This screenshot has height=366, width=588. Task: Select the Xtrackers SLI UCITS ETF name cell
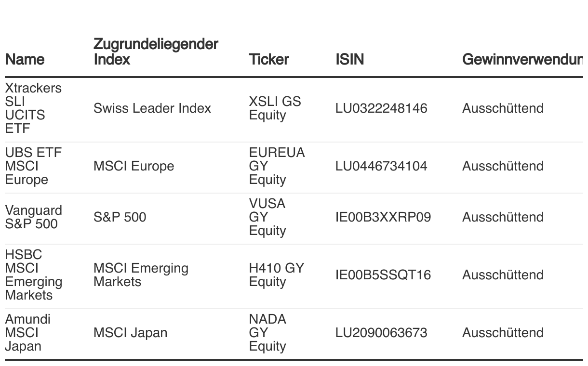click(x=33, y=108)
